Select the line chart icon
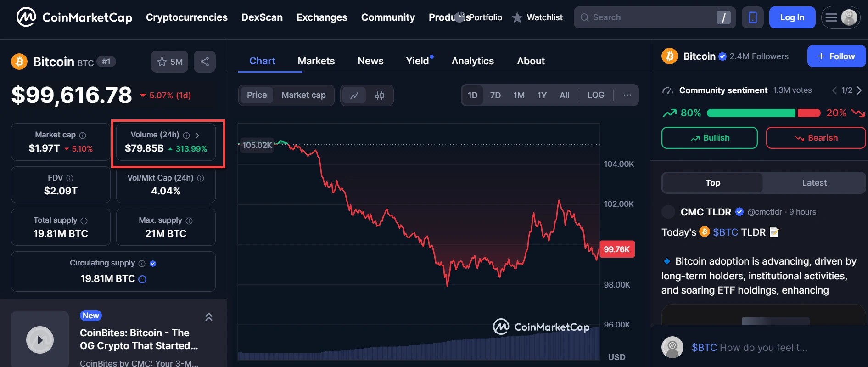The image size is (868, 367). pos(354,96)
